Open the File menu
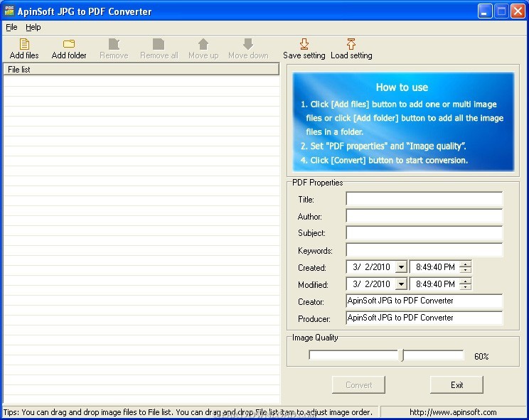 (x=11, y=27)
